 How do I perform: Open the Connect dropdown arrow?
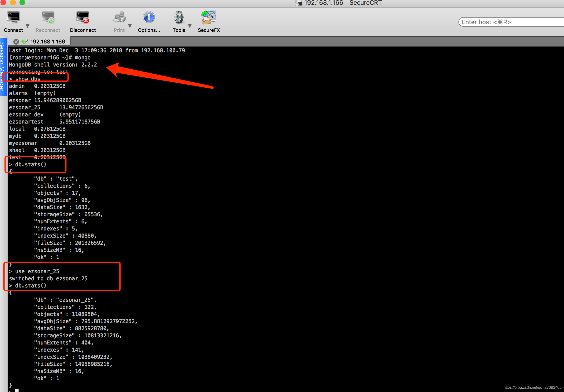[28, 26]
